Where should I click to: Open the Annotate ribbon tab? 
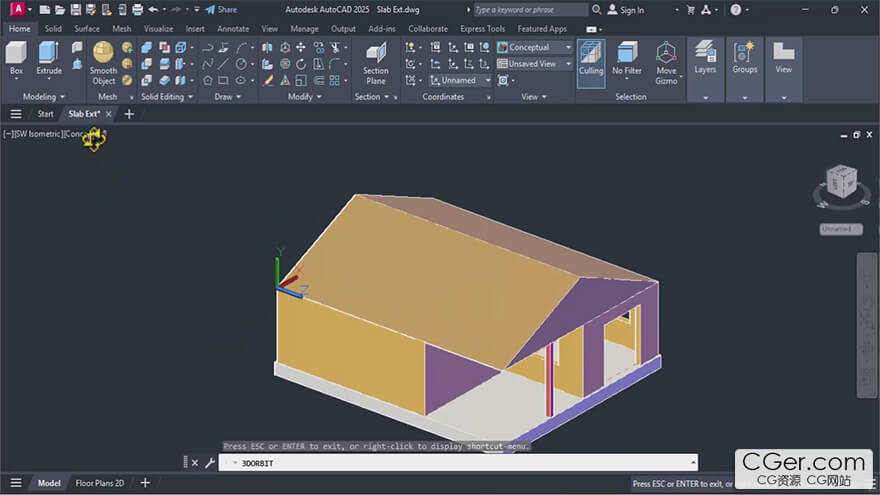point(233,29)
